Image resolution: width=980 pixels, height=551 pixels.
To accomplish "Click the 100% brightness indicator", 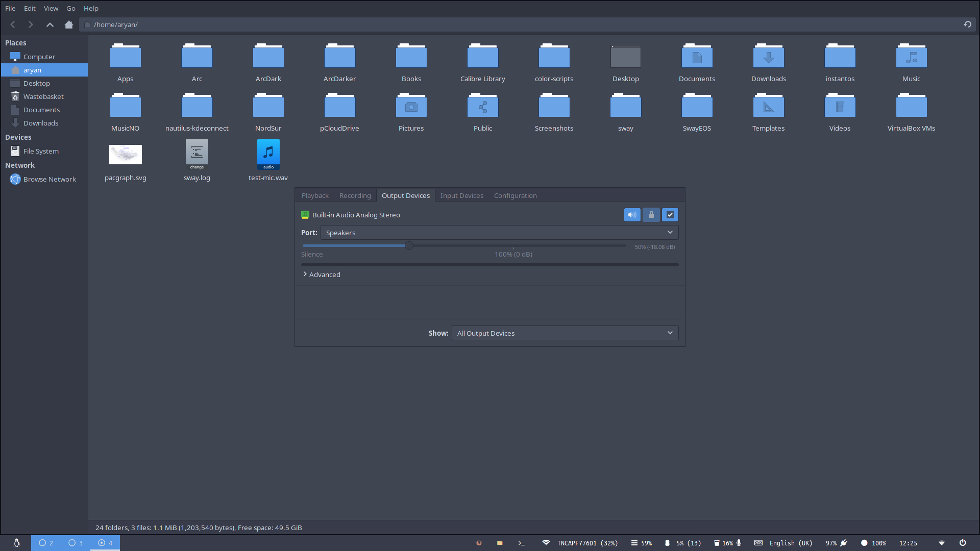I will [874, 543].
